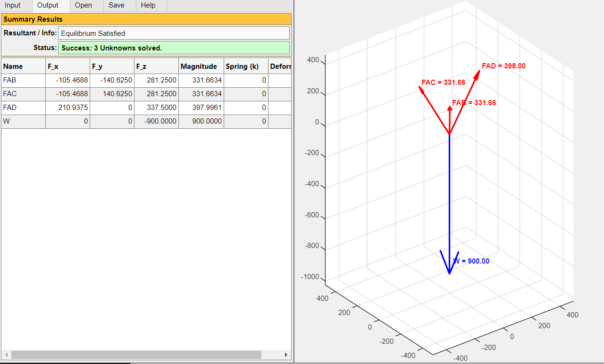604x364 pixels.
Task: Click W magnitude value 900.0000
Action: 201,121
